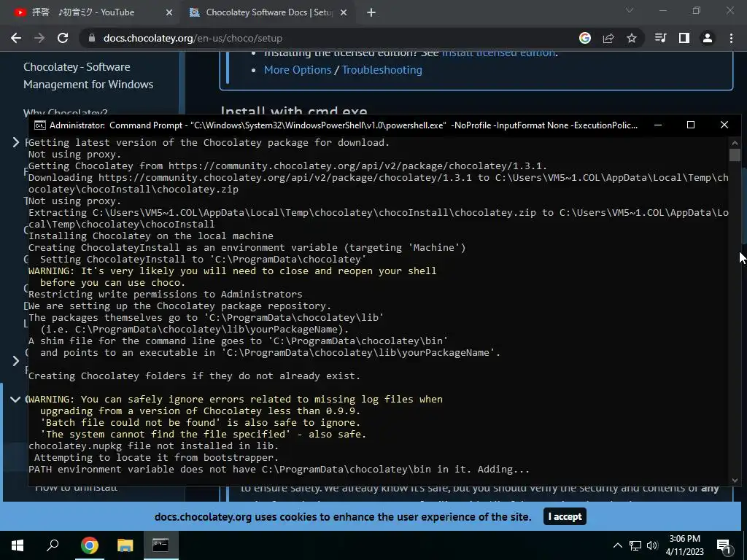Click the address bar URL
This screenshot has width=747, height=560.
193,38
